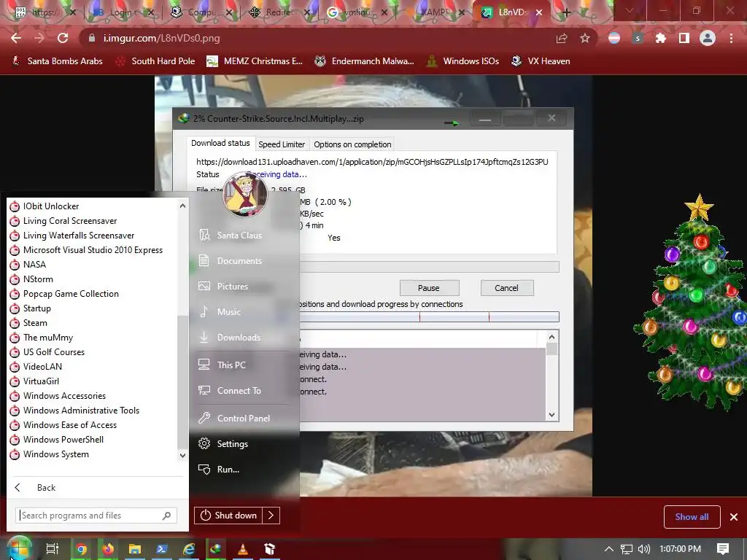This screenshot has height=560, width=747.
Task: Open the notification center icon
Action: tap(723, 549)
